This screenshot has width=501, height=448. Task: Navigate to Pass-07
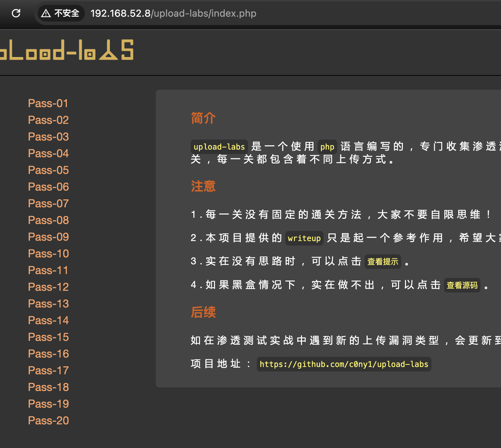pos(48,203)
